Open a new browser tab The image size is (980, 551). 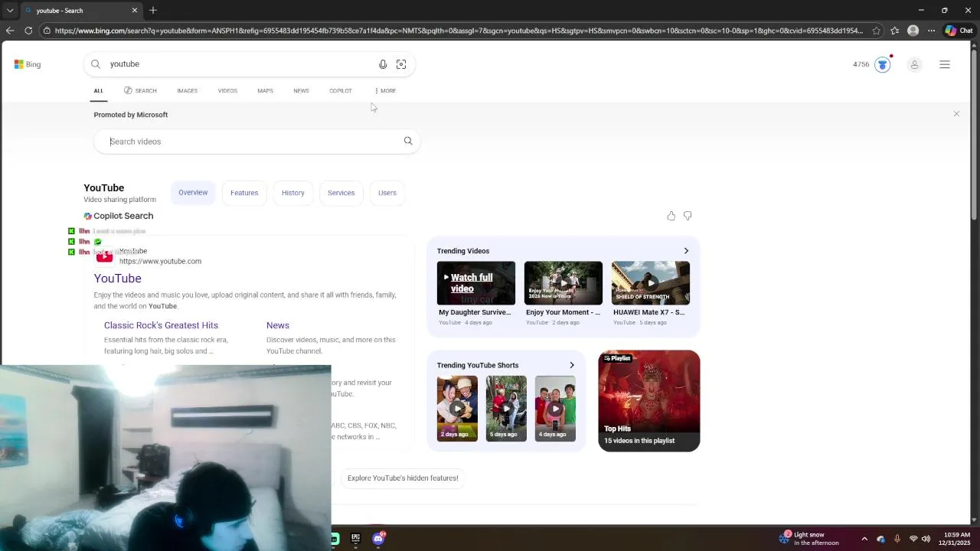(x=153, y=10)
